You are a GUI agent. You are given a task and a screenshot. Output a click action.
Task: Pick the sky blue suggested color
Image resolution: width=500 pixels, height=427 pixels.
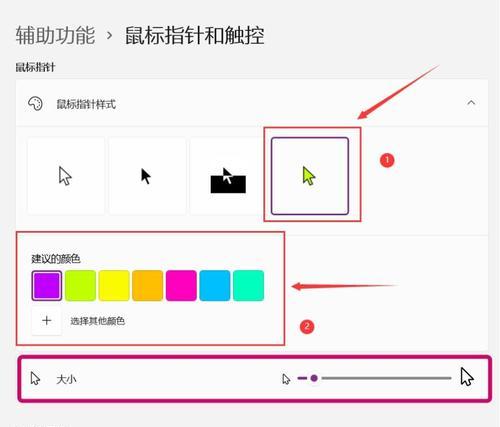pyautogui.click(x=215, y=286)
